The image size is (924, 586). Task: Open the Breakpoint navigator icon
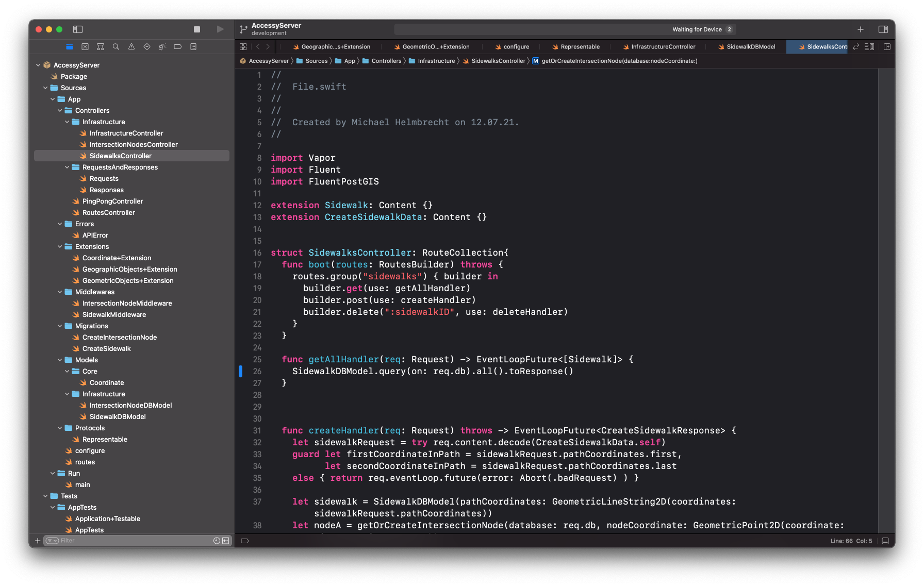tap(178, 47)
